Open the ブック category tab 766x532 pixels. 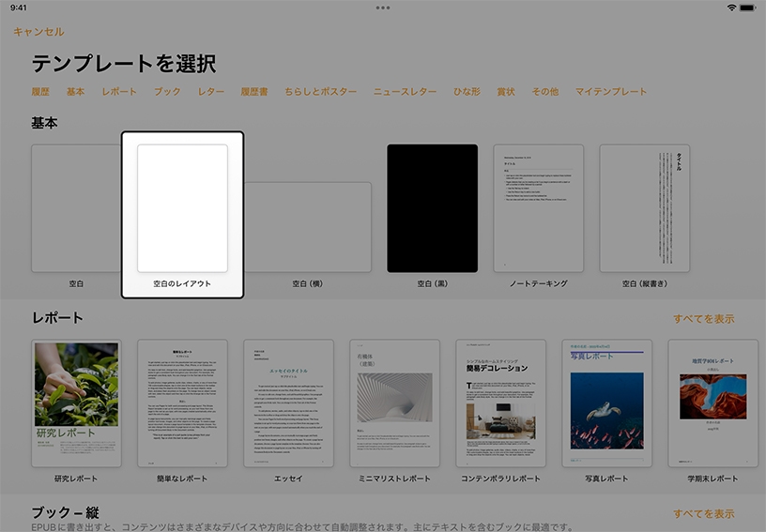(167, 92)
